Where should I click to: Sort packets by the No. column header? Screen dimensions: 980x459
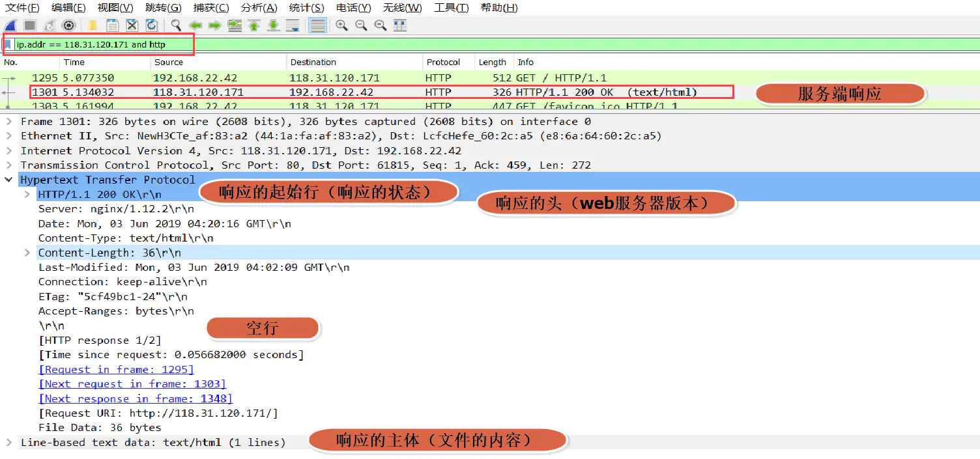[x=30, y=63]
